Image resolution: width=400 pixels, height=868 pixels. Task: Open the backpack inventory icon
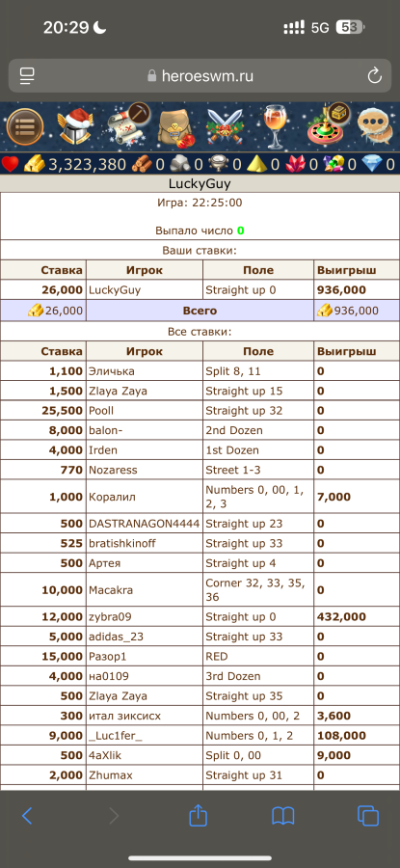point(176,127)
